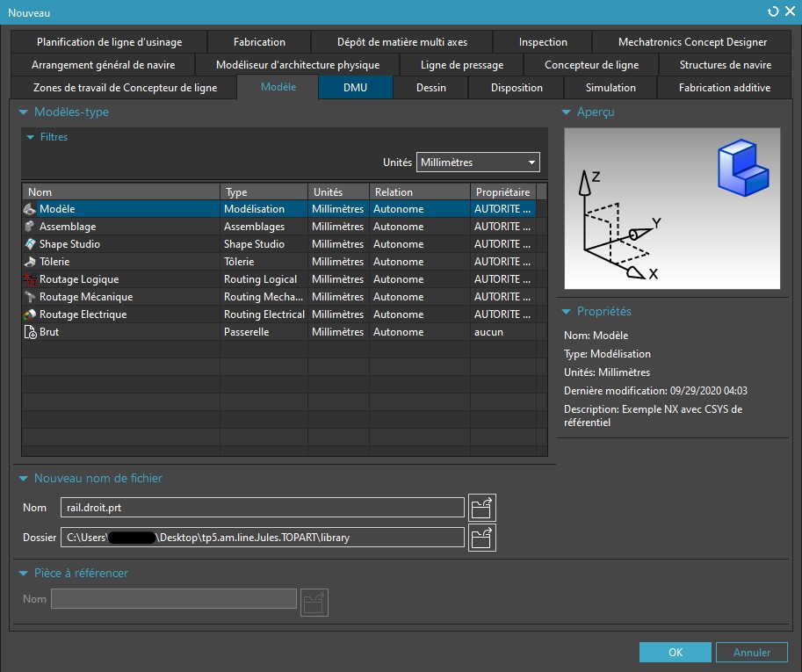802x672 pixels.
Task: Sort by Relation column header
Action: click(419, 191)
